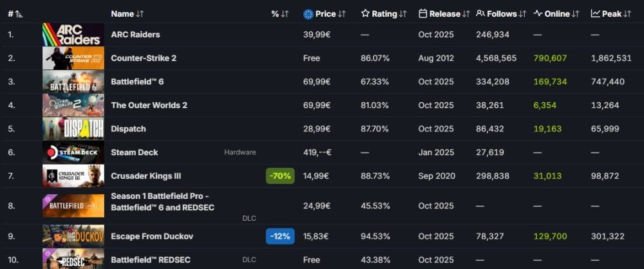Select the 790,607 online count

(550, 58)
